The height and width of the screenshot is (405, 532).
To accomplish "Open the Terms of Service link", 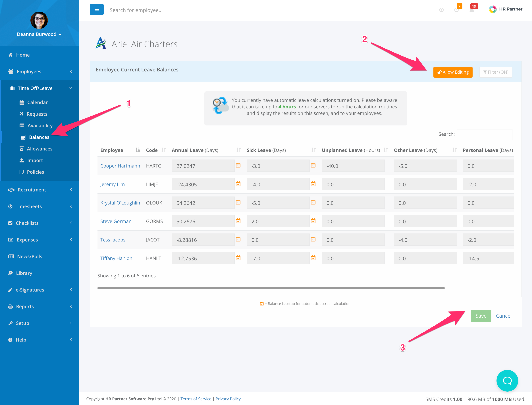I will pos(196,399).
